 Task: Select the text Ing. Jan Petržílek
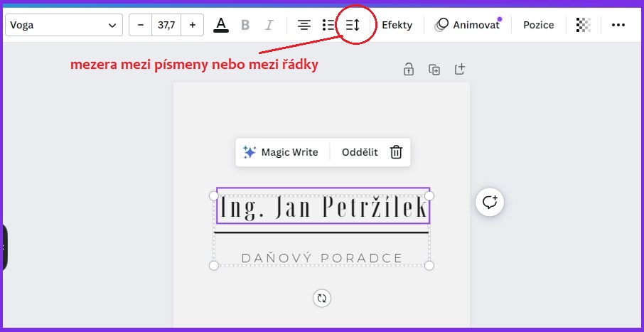click(x=323, y=206)
